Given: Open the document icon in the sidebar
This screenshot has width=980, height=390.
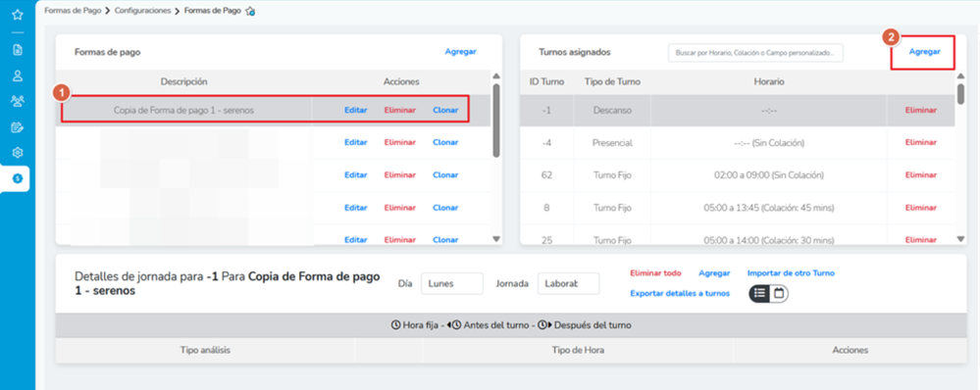Looking at the screenshot, I should pyautogui.click(x=18, y=50).
